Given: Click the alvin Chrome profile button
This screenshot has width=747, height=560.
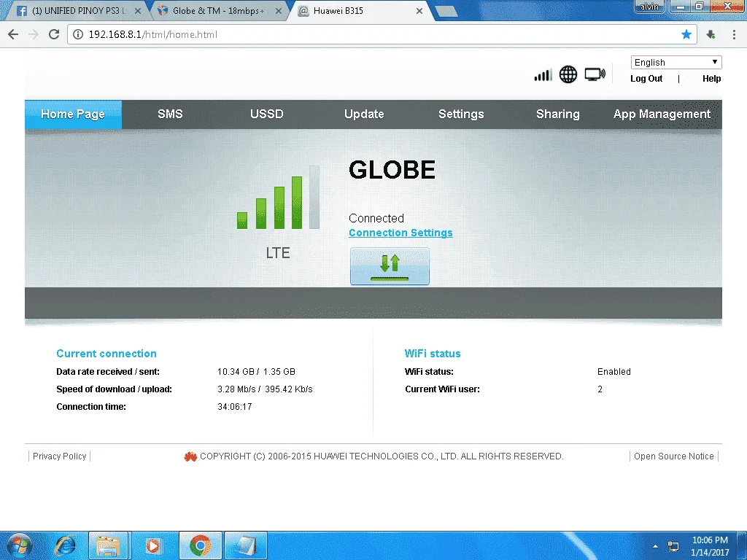Looking at the screenshot, I should (x=649, y=6).
